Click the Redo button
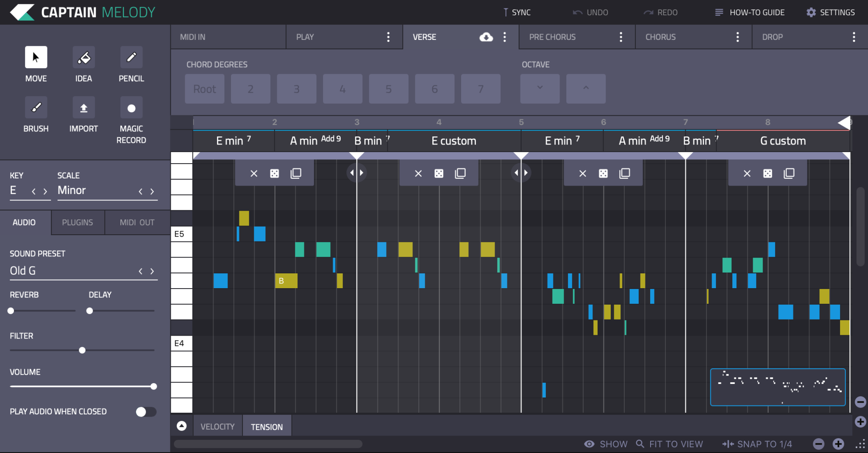The width and height of the screenshot is (868, 453). point(660,12)
